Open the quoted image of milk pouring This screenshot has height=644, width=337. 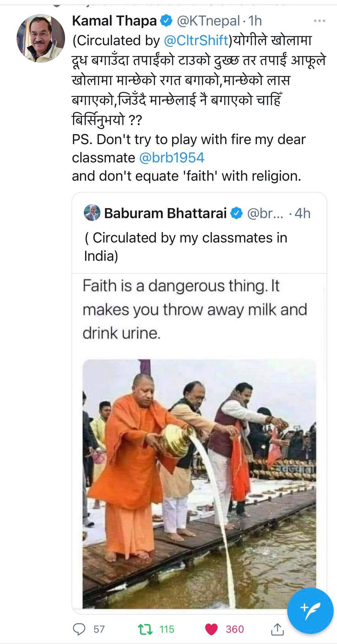pos(199,484)
